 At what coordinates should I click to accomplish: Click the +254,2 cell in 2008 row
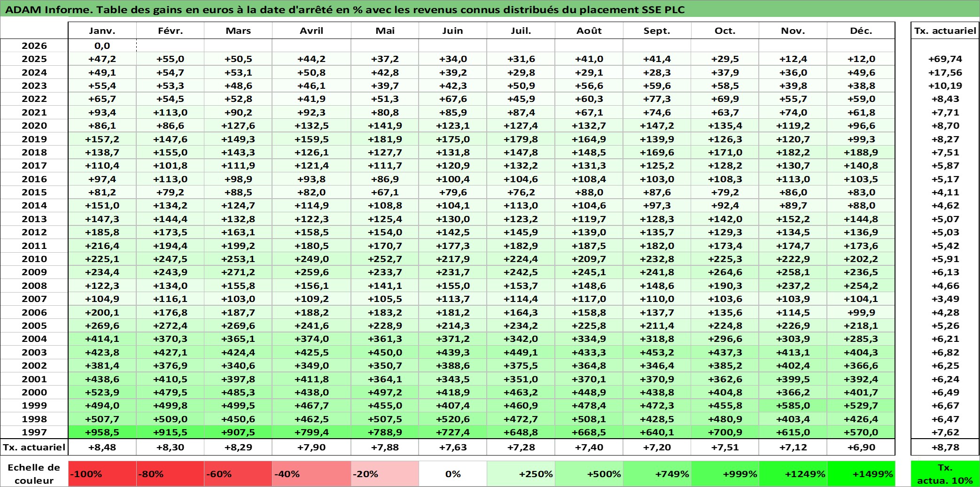861,286
